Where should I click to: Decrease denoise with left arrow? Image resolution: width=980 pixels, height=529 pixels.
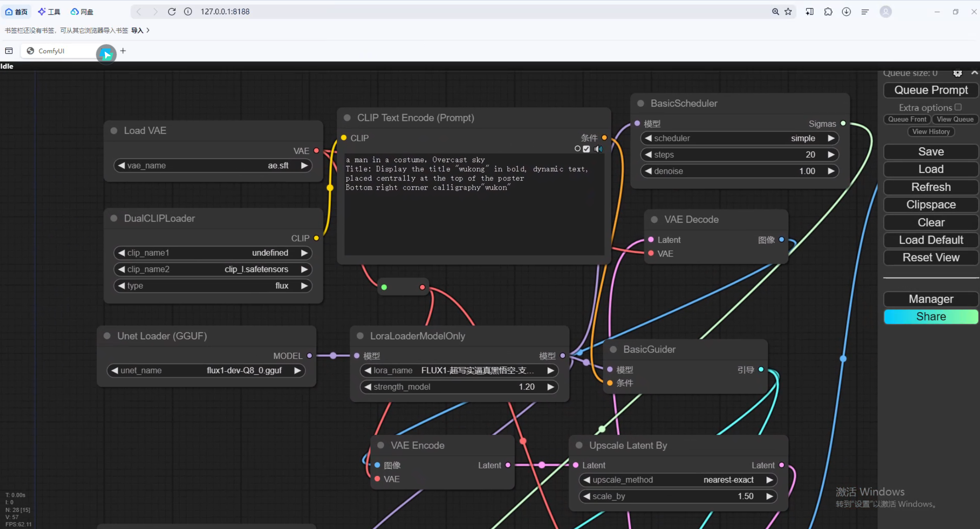click(648, 171)
